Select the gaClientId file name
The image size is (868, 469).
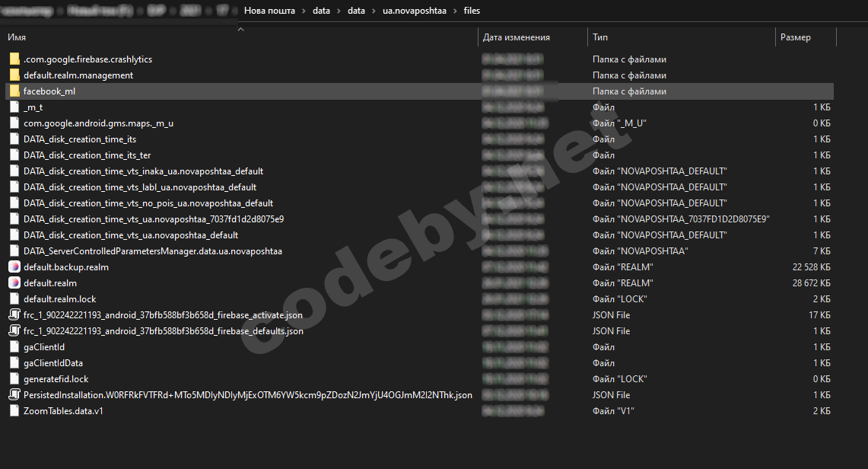point(43,347)
